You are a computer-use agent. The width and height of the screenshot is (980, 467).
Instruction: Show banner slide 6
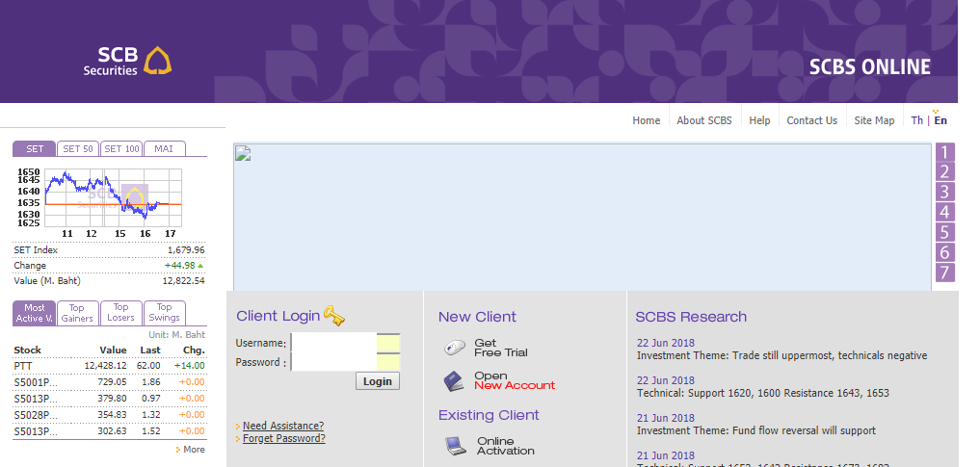[945, 252]
